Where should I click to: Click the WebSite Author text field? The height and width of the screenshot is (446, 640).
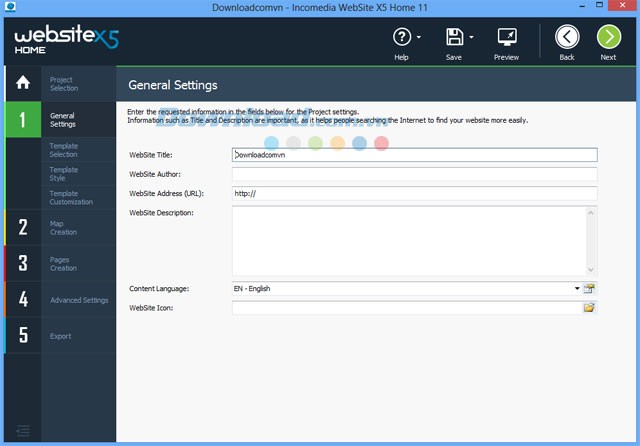point(414,174)
